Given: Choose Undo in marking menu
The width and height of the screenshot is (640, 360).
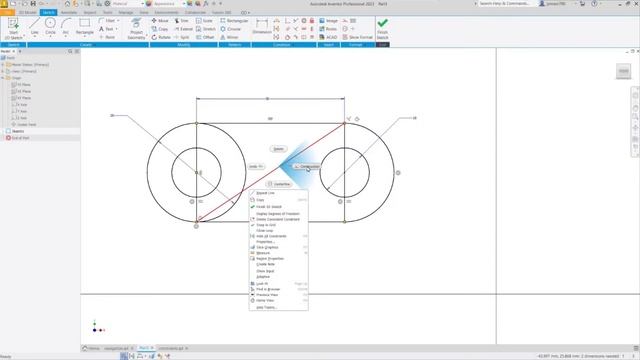Looking at the screenshot, I should click(256, 167).
